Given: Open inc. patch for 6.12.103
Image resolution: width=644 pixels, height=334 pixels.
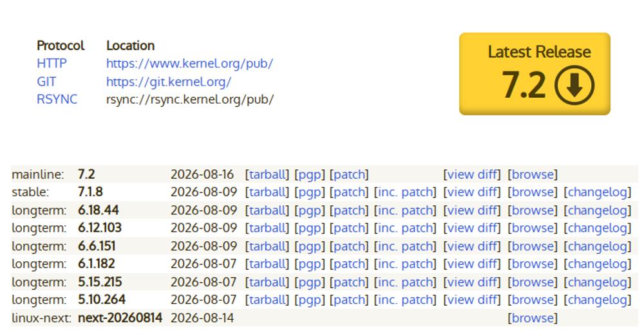Looking at the screenshot, I should coord(405,228).
